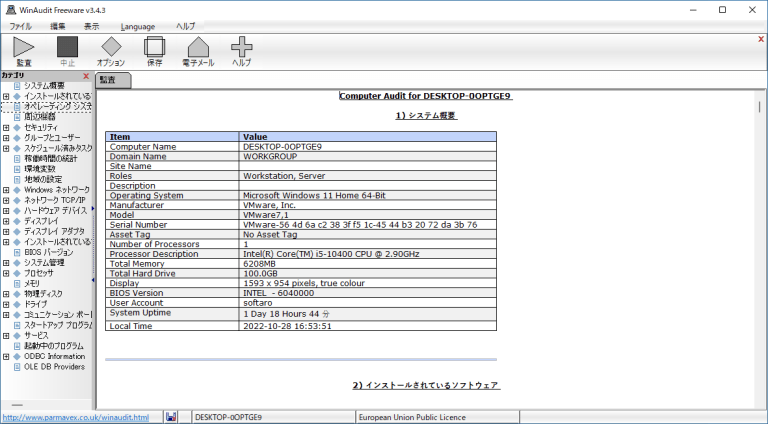768x424 pixels.
Task: Click the 2) インストールされているソフトウェア heading
Action: 426,385
